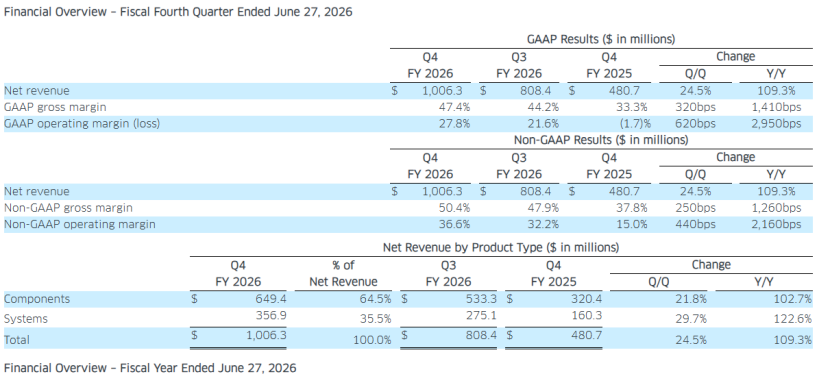Click the Total row label in product table

[17, 339]
